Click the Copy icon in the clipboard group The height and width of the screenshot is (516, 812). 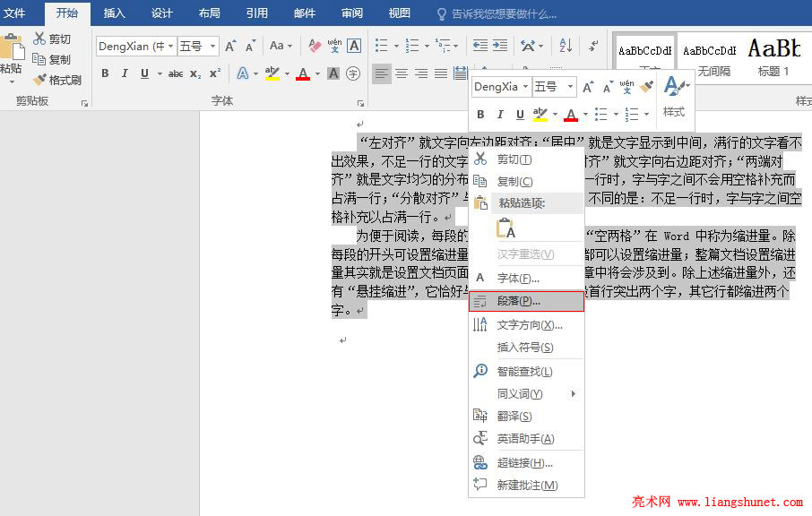pos(39,59)
